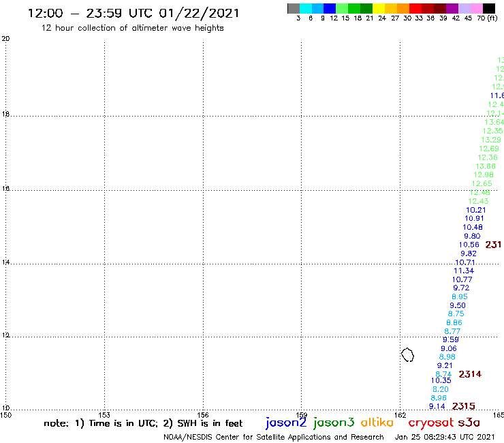Click the wave height value 9.80
The width and height of the screenshot is (504, 443).
[472, 236]
